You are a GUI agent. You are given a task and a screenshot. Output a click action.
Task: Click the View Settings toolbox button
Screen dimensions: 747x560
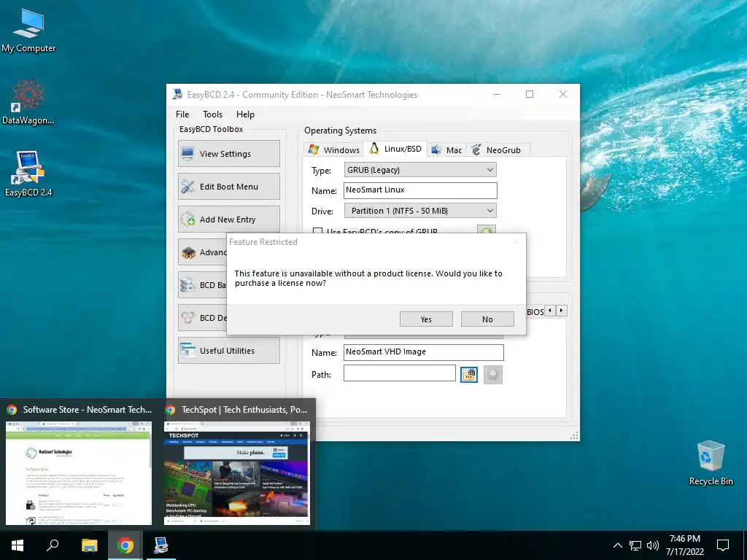228,153
